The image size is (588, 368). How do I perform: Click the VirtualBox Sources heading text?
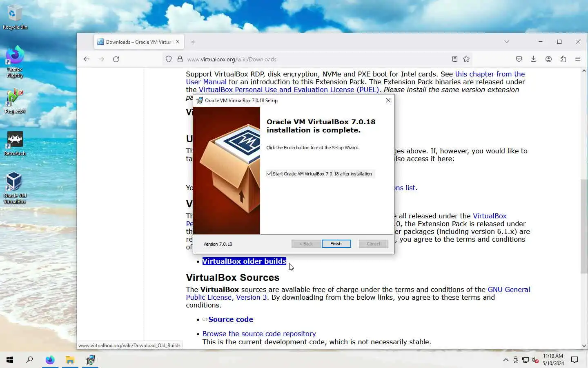point(233,277)
